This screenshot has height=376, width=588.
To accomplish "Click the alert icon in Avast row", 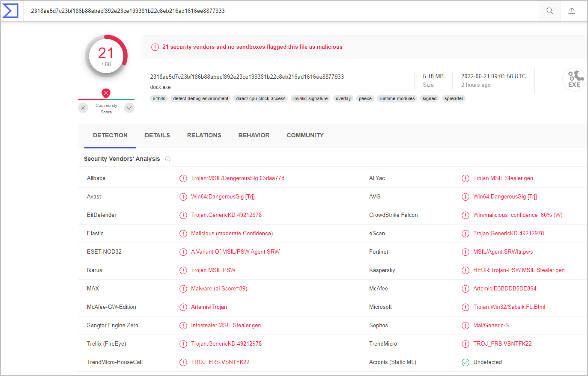I will pyautogui.click(x=183, y=197).
